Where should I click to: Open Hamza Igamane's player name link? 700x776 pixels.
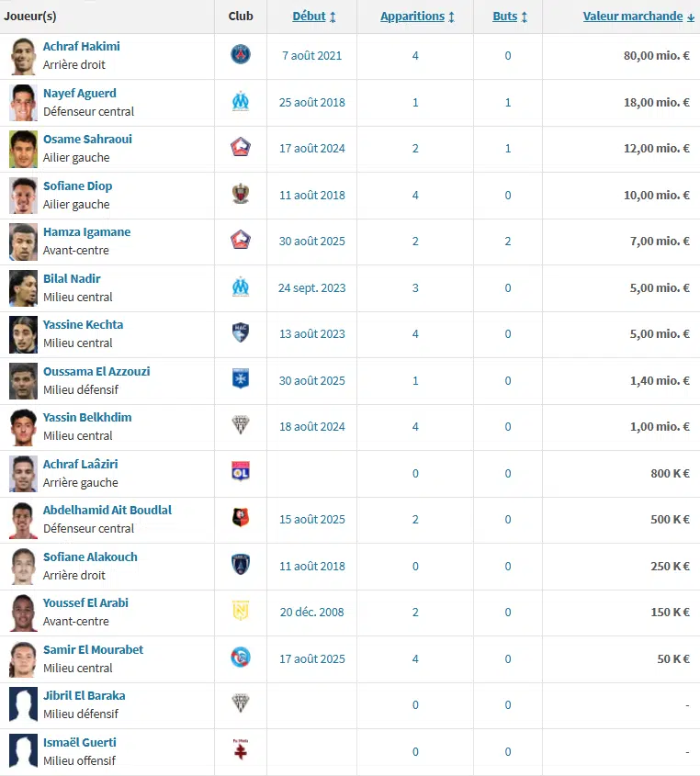[86, 232]
